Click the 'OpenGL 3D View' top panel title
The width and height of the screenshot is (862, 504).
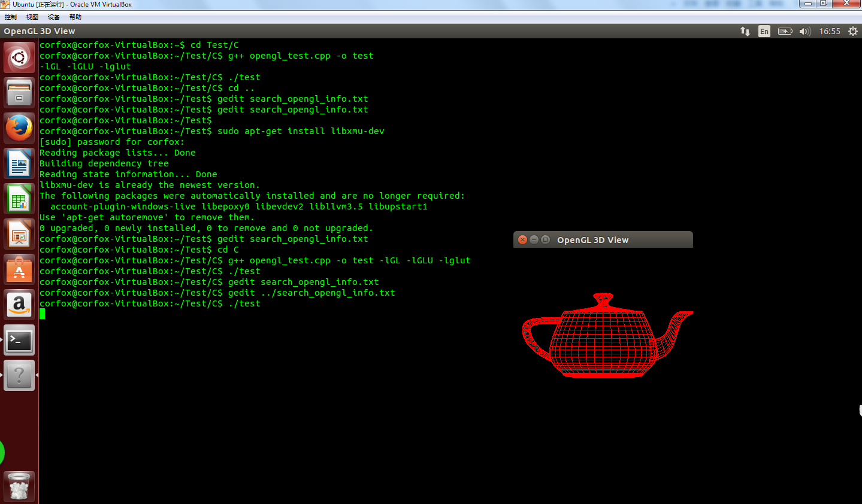click(x=40, y=31)
